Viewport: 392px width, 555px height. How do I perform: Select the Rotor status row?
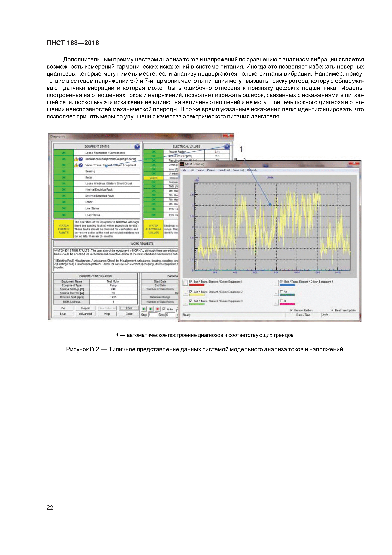[97, 177]
